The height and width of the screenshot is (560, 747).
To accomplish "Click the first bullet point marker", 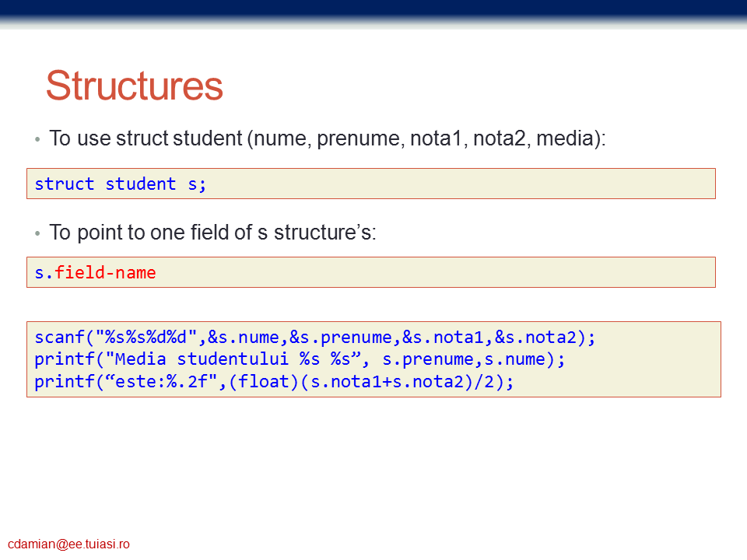I will point(37,140).
